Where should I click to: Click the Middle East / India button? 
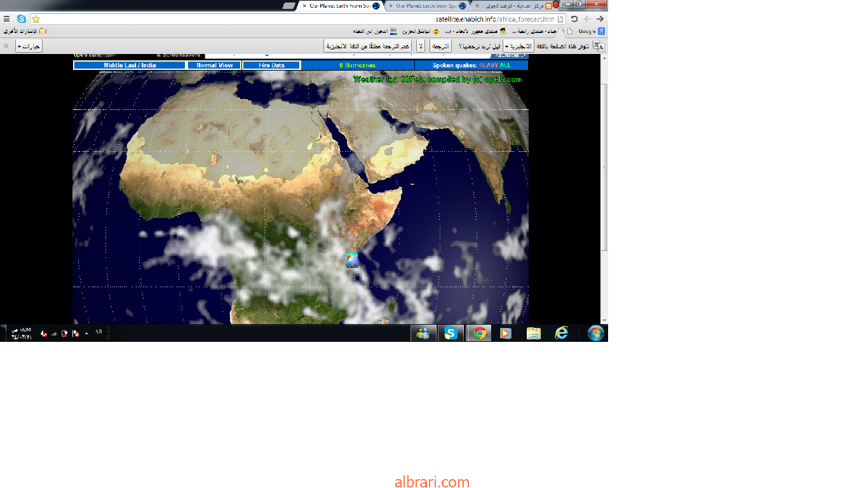[x=130, y=65]
